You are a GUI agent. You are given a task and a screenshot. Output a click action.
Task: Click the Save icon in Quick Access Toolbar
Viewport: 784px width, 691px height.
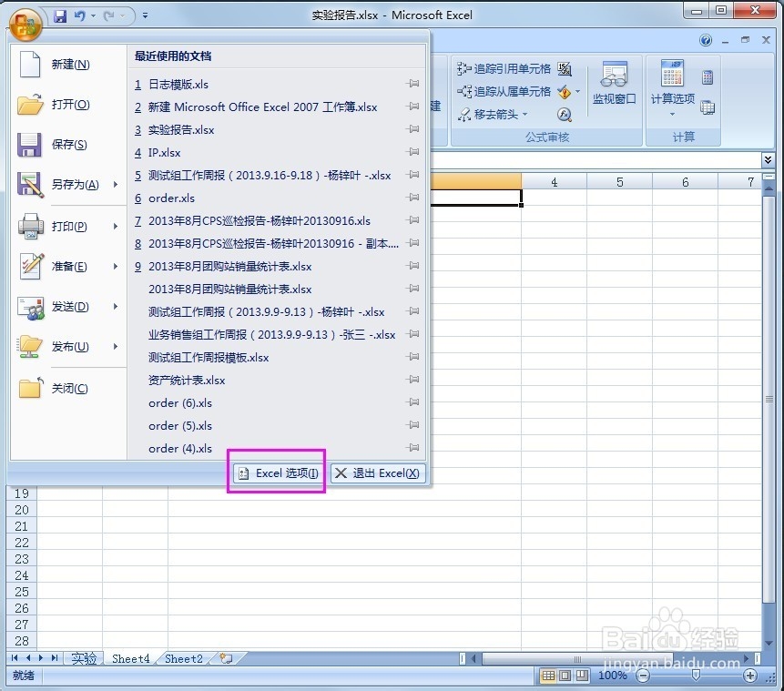pos(60,16)
